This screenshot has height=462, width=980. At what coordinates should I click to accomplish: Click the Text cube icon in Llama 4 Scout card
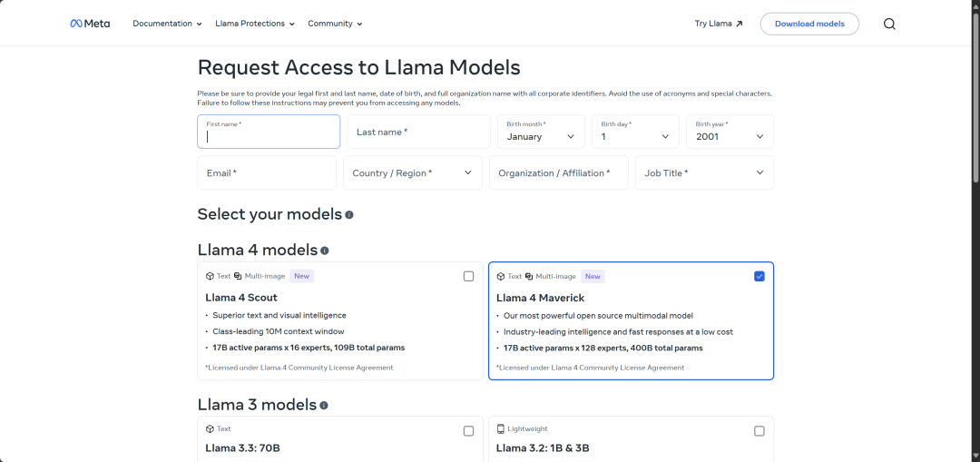(x=210, y=276)
